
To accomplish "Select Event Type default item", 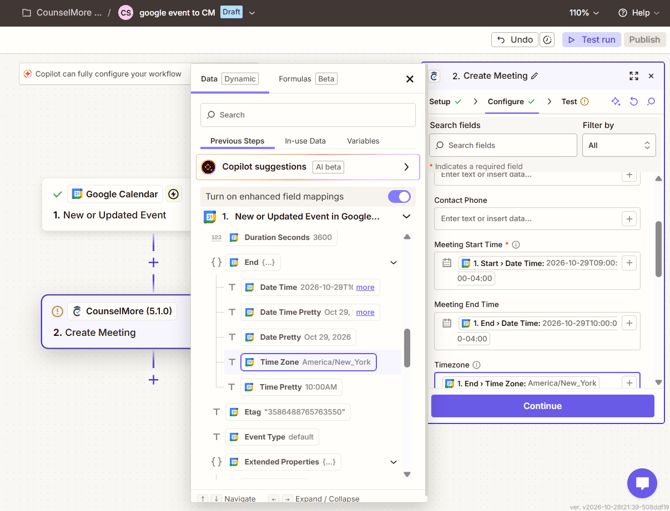I will [272, 437].
